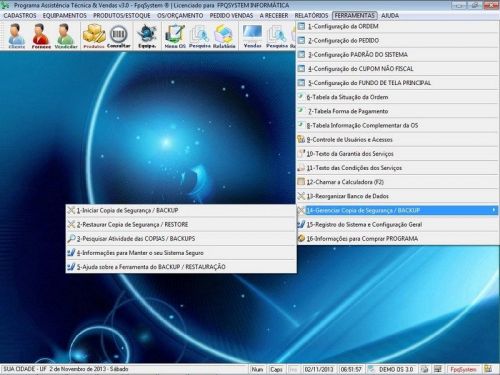
Task: Click icon beside 12-Chamar a Calculadora
Action: (301, 182)
